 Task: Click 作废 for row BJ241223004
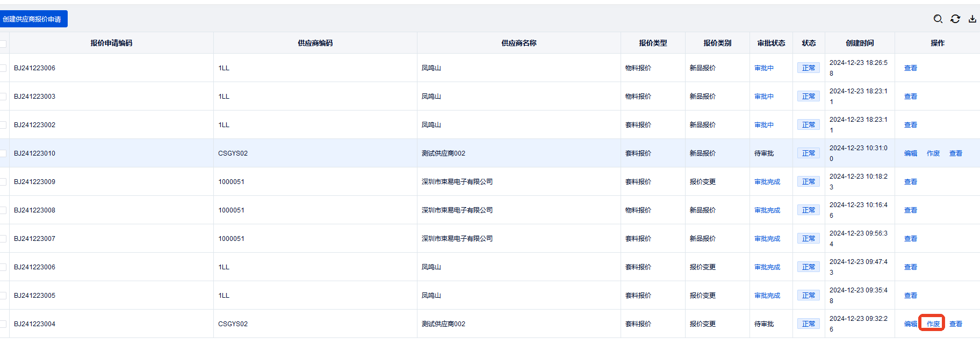click(x=933, y=324)
